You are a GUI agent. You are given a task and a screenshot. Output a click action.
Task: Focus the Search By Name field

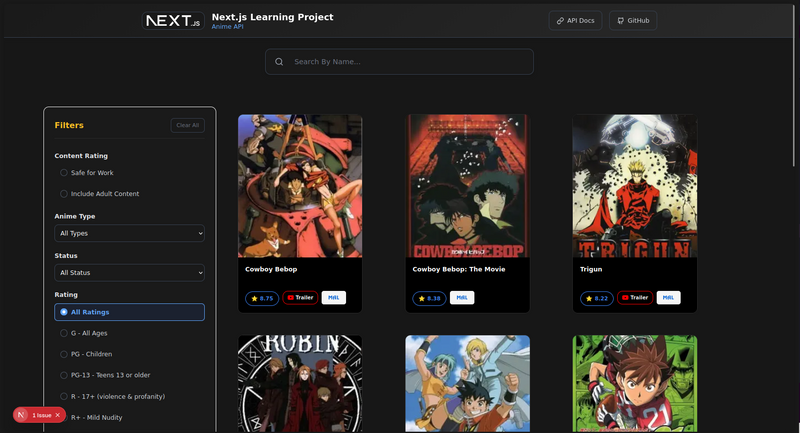405,62
